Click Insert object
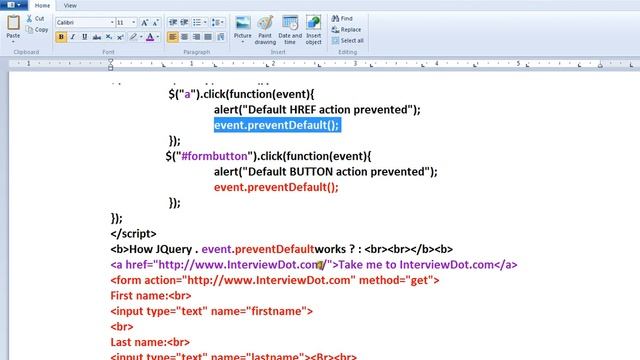 (x=313, y=30)
